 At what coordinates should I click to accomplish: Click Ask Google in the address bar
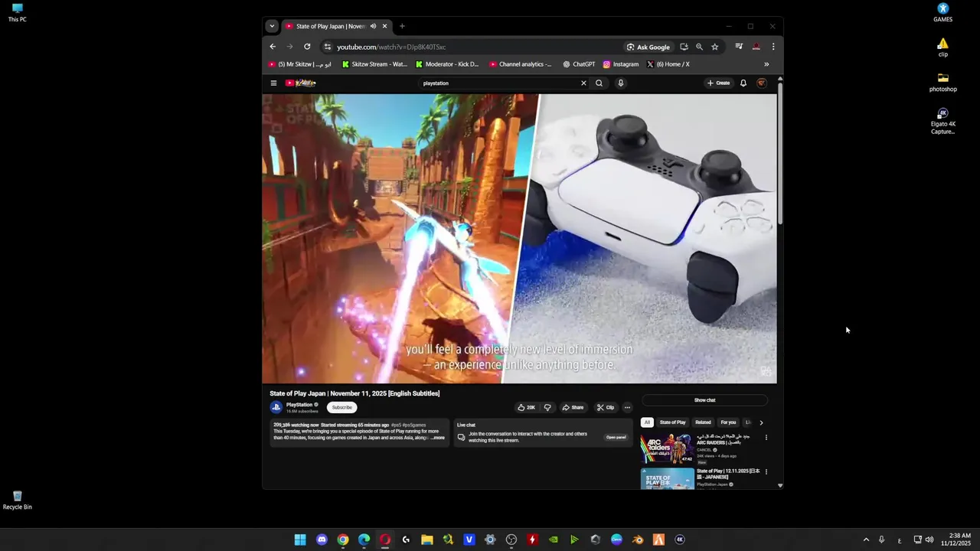pyautogui.click(x=648, y=47)
